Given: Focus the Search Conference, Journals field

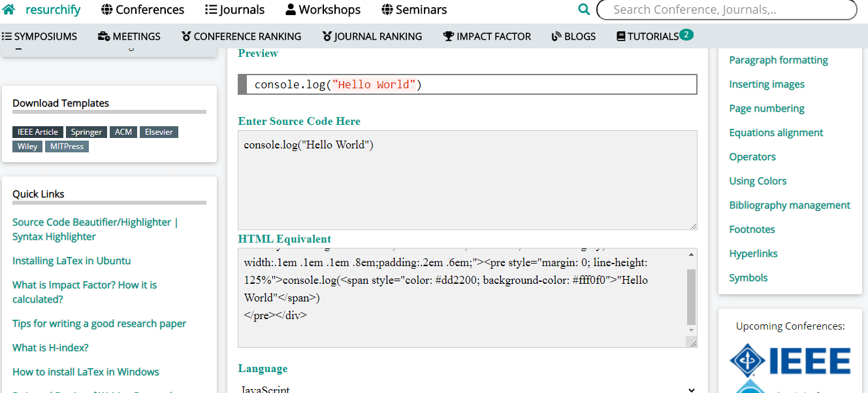Looking at the screenshot, I should point(726,10).
